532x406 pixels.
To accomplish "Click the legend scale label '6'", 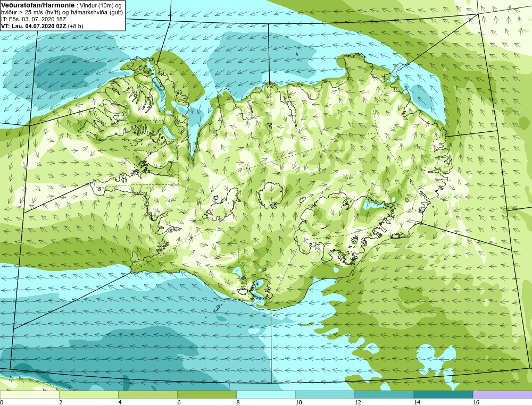I will coord(179,402).
